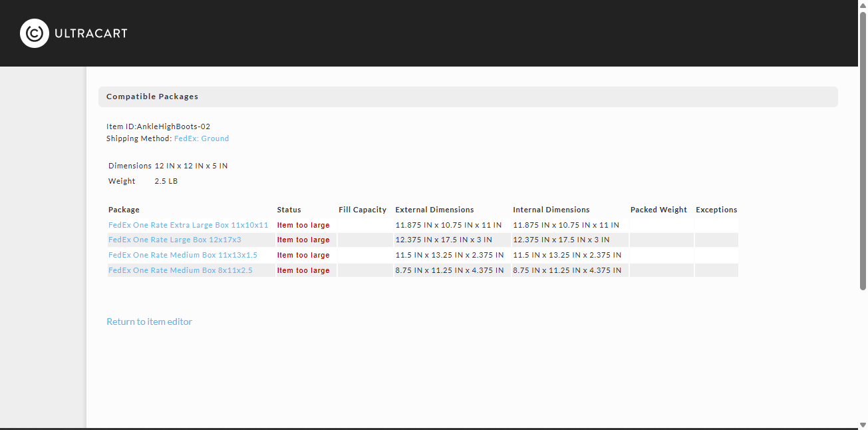Click the Fill Capacity column header

(362, 210)
